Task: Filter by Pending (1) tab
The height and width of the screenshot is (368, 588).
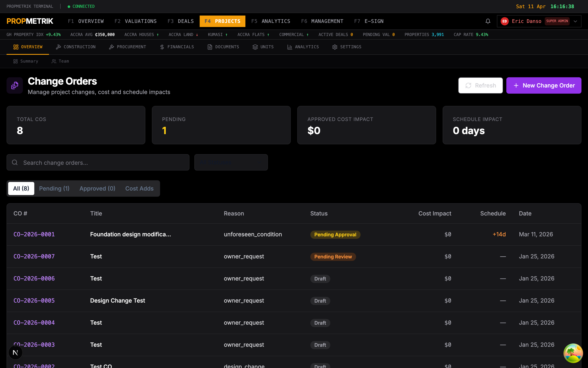Action: (x=54, y=188)
